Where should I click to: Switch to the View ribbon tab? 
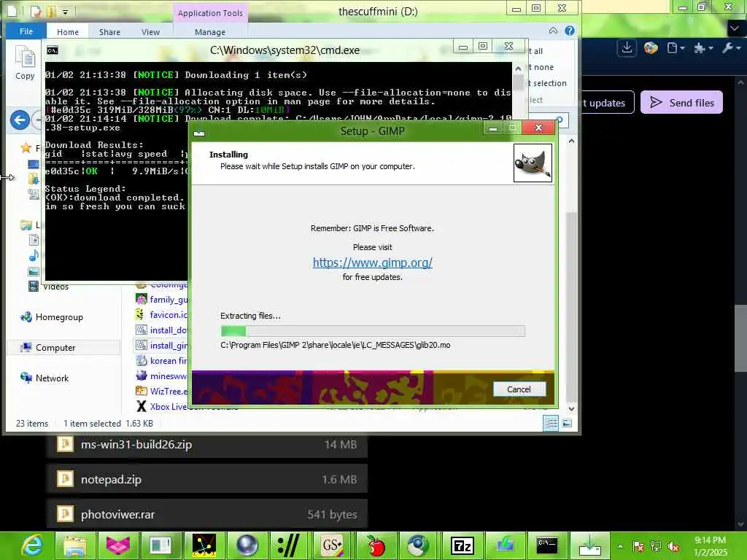[150, 32]
